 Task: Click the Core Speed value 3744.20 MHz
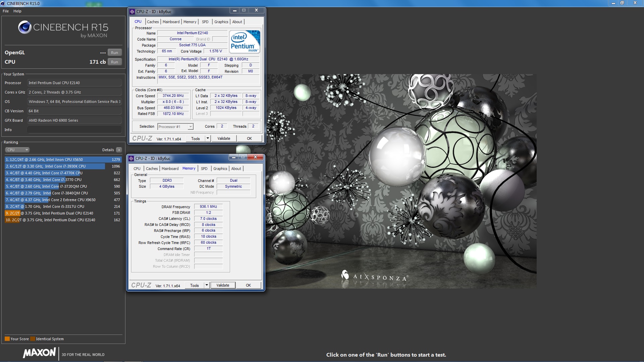pos(173,96)
